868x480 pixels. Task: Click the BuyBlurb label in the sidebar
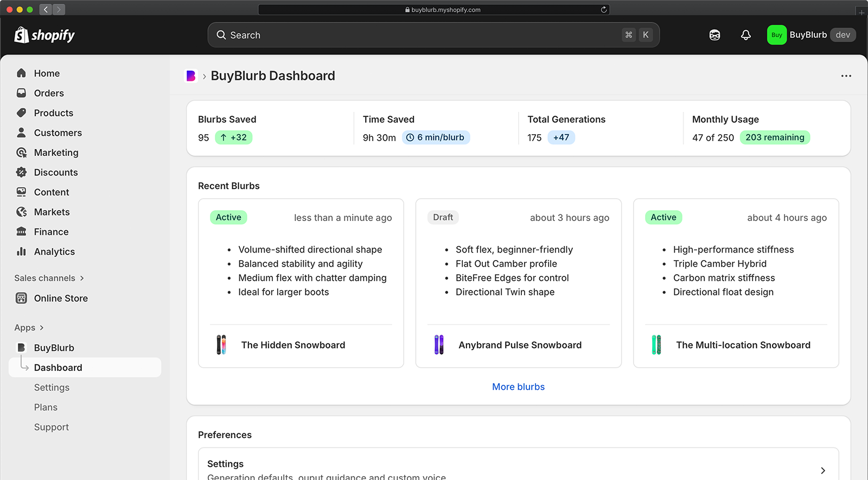point(54,348)
